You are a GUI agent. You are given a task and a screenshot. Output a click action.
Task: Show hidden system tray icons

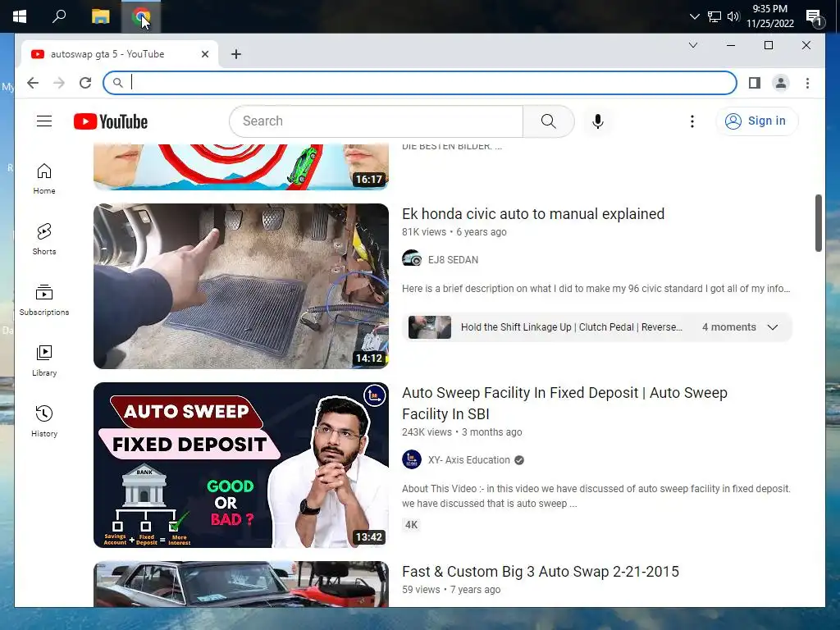[694, 16]
